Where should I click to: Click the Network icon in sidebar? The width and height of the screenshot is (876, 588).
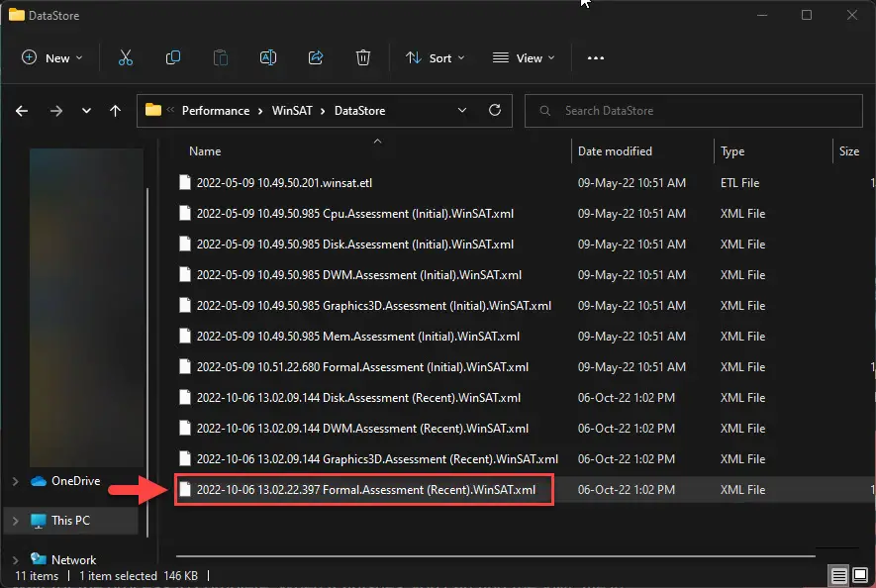click(x=39, y=558)
